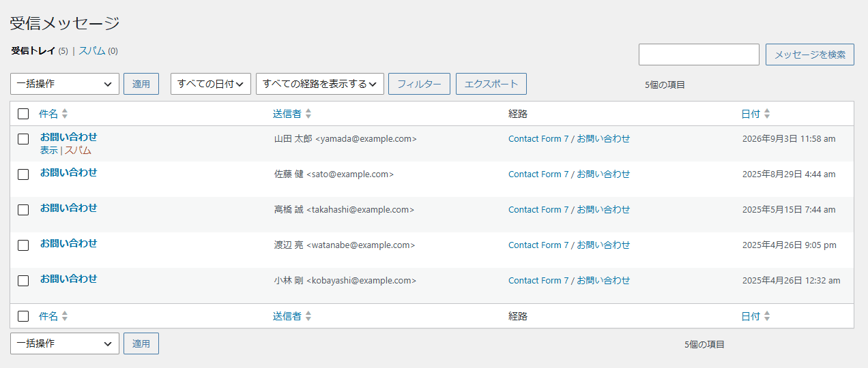Screen dimensions: 868x368
Task: Click bottom 5個の項目 item count text
Action: tap(704, 345)
